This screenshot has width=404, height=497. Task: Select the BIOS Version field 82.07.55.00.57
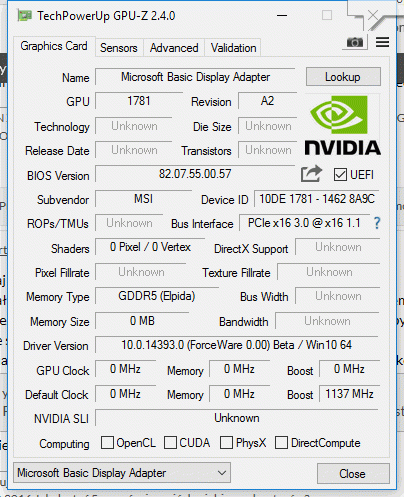click(x=195, y=174)
